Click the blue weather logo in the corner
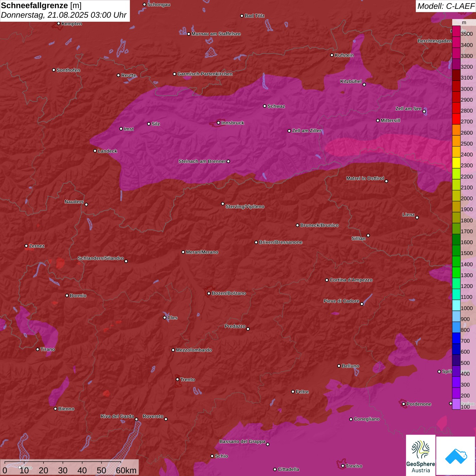The image size is (476, 476). click(x=456, y=456)
